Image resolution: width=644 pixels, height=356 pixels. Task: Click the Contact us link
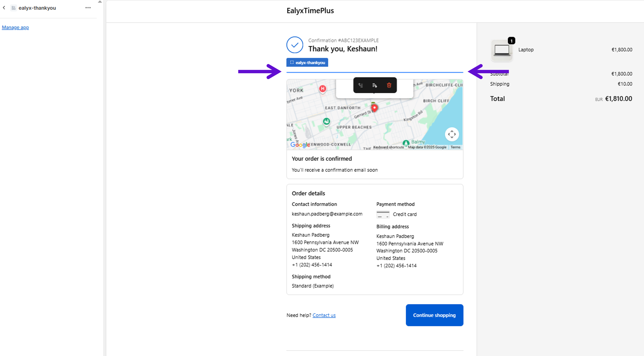coord(324,315)
